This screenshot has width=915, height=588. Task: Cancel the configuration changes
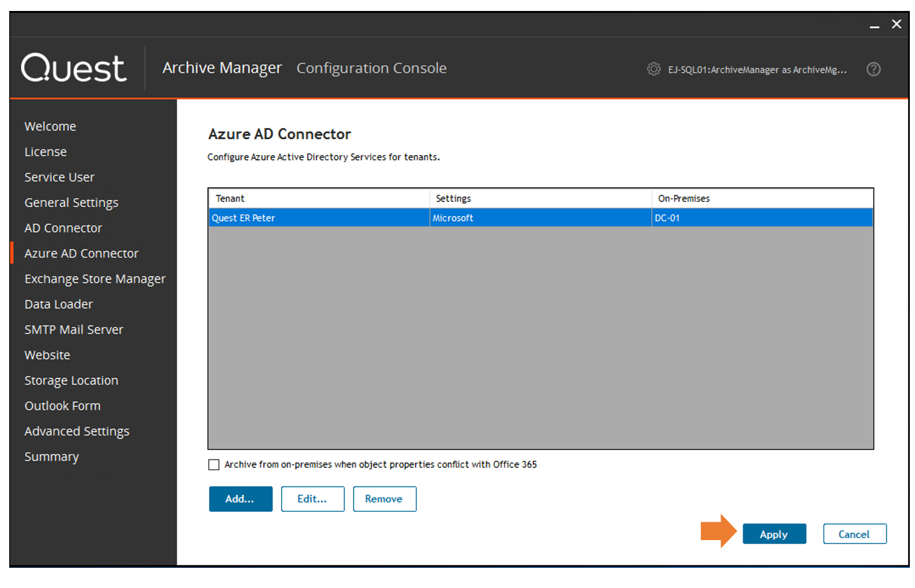pos(854,534)
